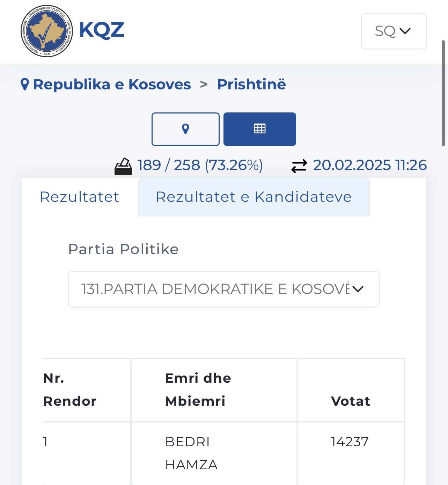Select the Rezultatet e Kandidateve tab
This screenshot has width=448, height=485.
pyautogui.click(x=254, y=197)
